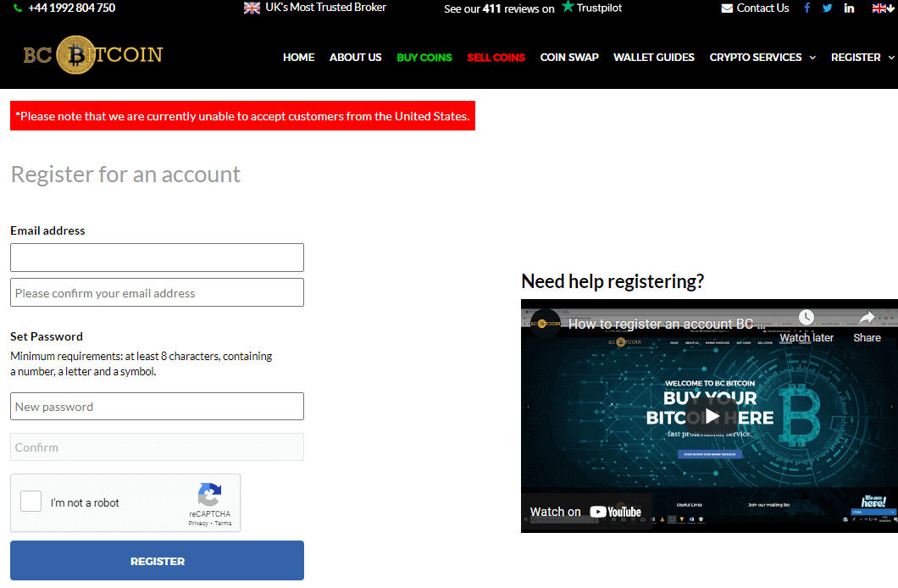The image size is (898, 588).
Task: Click the UK flag icon near Trusted Broker
Action: (252, 8)
